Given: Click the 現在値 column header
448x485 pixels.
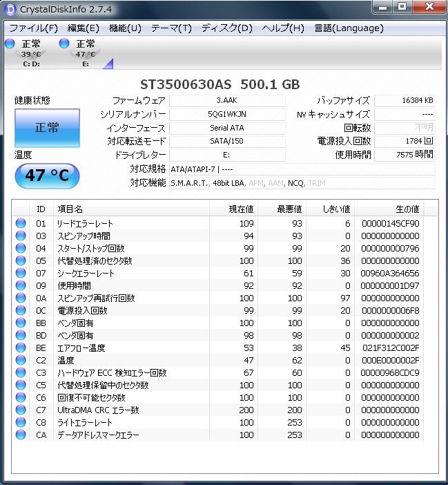Looking at the screenshot, I should click(x=233, y=209).
